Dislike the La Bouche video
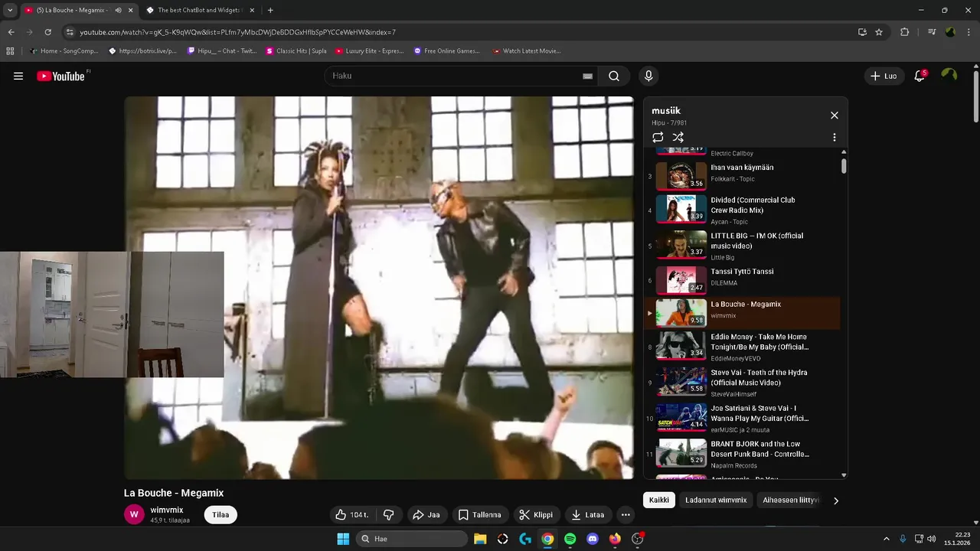Viewport: 980px width, 551px height. (388, 515)
